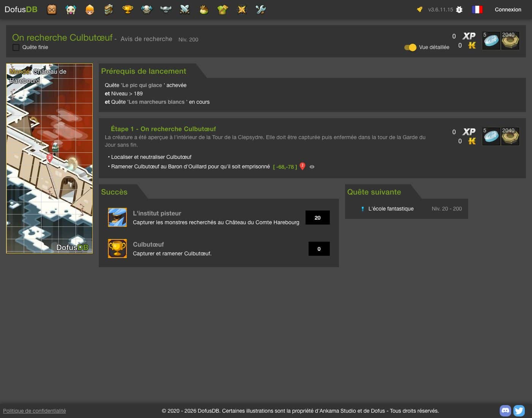Open the white horned creature icon in navbar
532x418 pixels.
click(71, 9)
